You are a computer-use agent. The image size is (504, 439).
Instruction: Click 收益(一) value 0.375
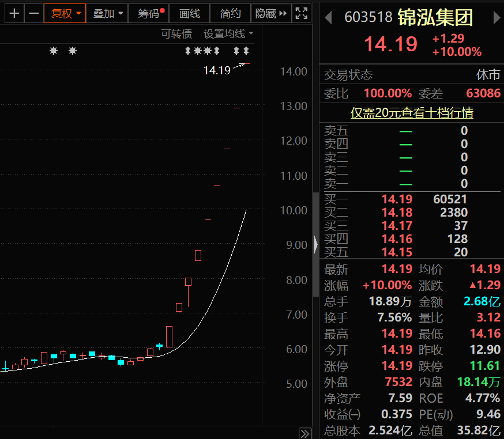pos(397,414)
